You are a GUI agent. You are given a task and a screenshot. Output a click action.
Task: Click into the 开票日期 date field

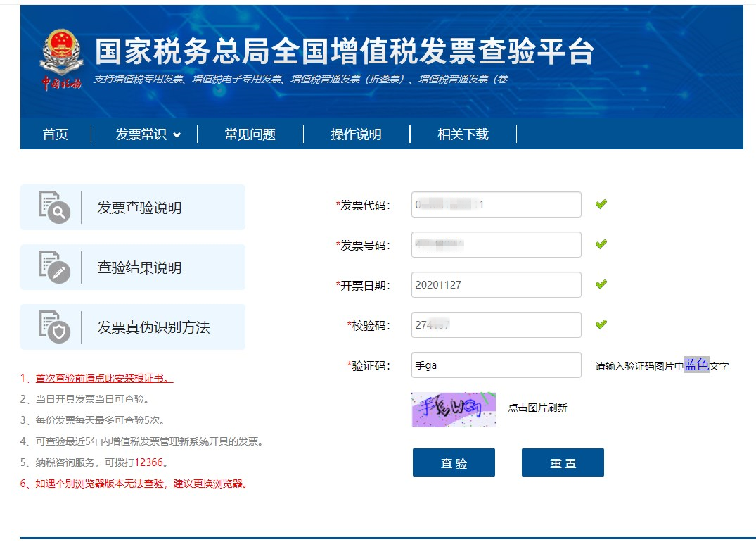[496, 285]
